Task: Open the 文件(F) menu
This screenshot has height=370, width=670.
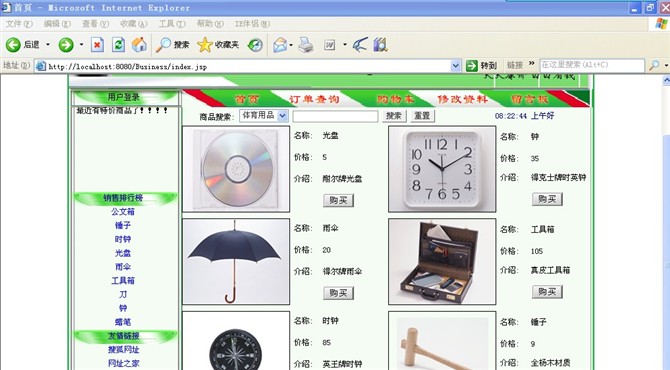Action: click(x=19, y=24)
